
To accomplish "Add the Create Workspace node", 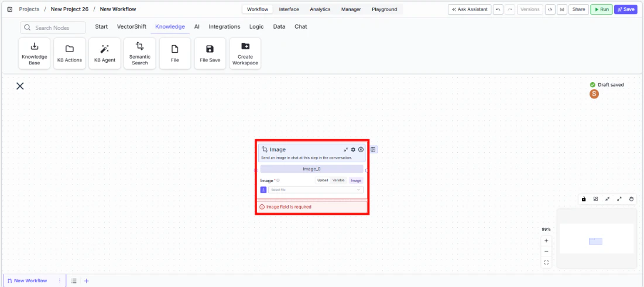I will (245, 53).
